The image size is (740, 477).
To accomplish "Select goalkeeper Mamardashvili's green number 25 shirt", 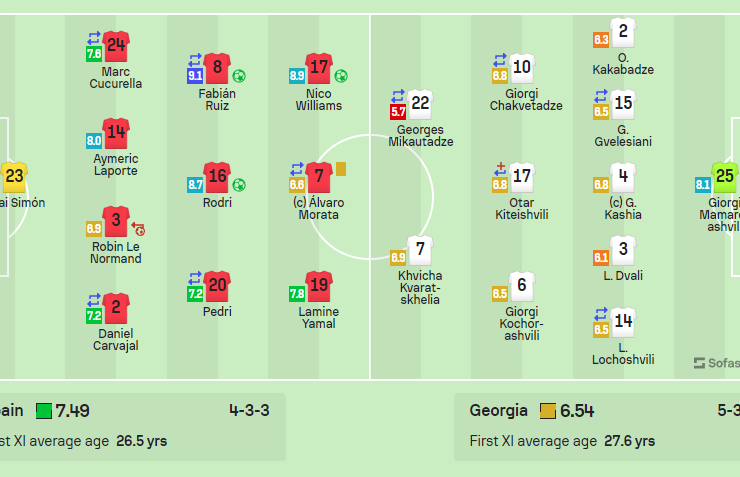I will coord(726,177).
